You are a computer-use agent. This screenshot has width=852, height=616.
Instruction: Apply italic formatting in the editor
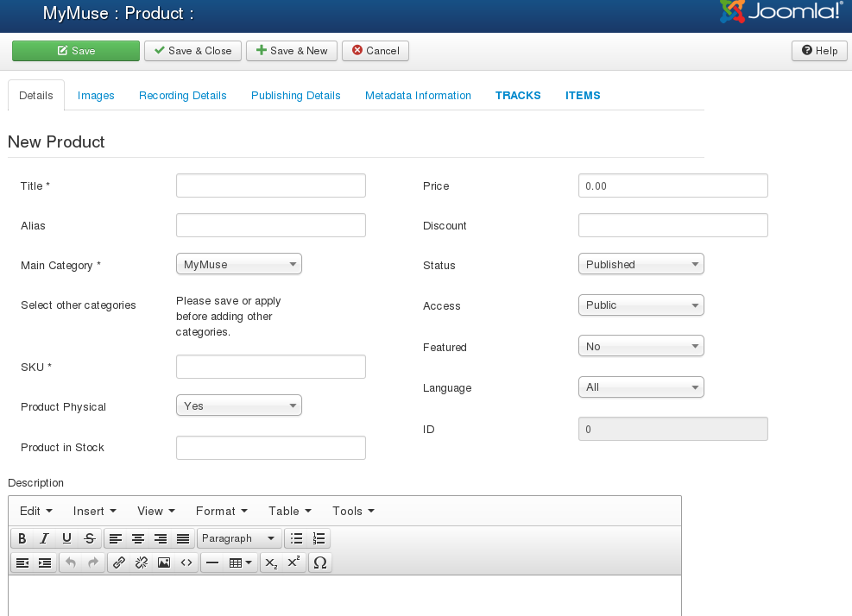[x=45, y=538]
